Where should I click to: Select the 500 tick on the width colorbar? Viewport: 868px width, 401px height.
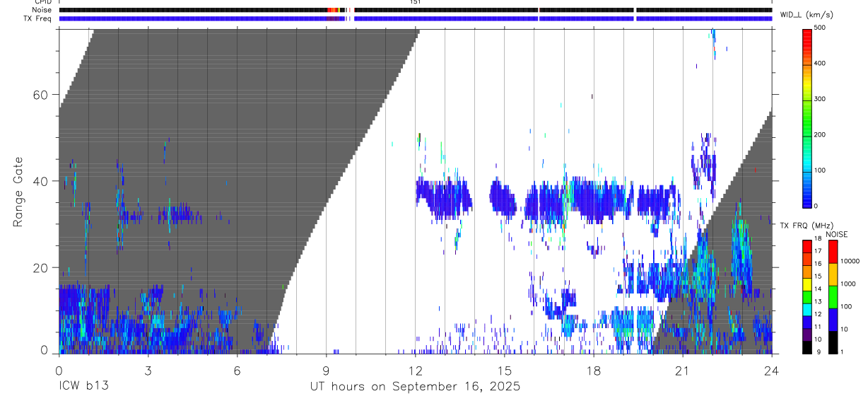pos(820,28)
